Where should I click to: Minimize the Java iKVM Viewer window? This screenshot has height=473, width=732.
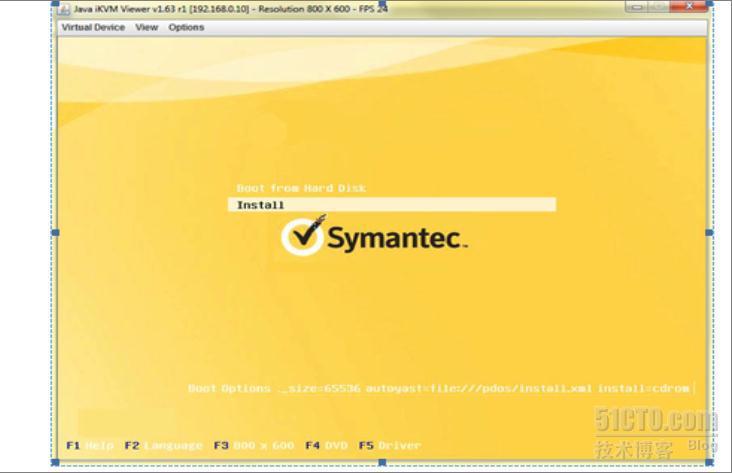pyautogui.click(x=635, y=7)
